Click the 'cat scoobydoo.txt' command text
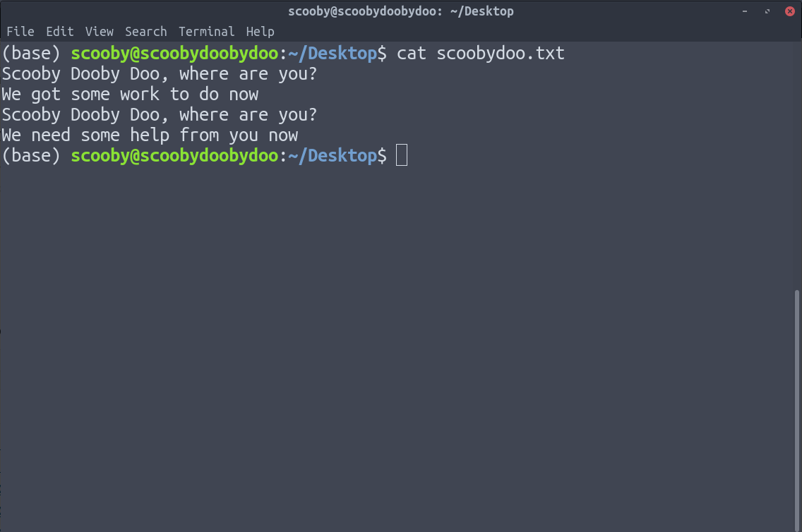Viewport: 802px width, 532px height. (x=480, y=53)
